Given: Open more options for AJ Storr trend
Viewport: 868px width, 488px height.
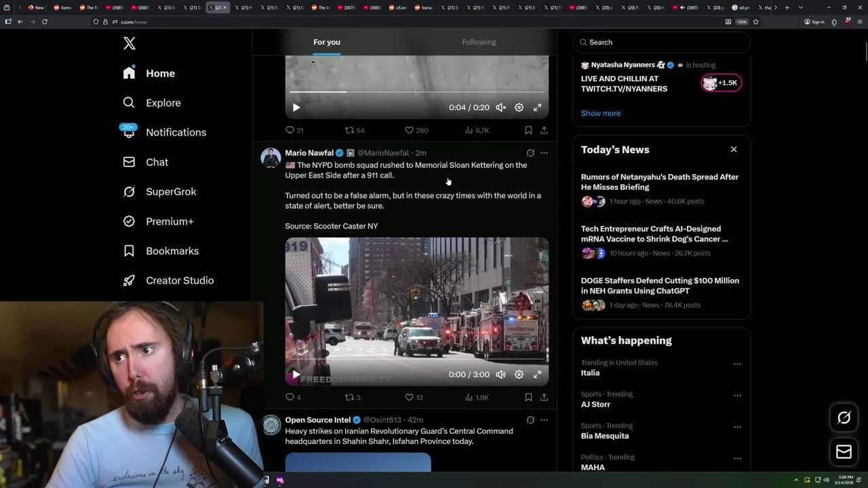Looking at the screenshot, I should [x=737, y=396].
